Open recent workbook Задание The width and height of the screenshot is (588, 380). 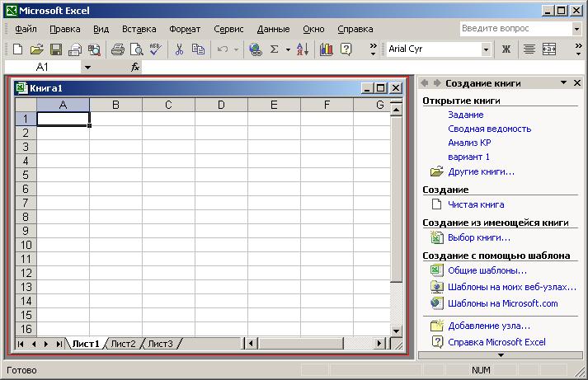pyautogui.click(x=466, y=115)
